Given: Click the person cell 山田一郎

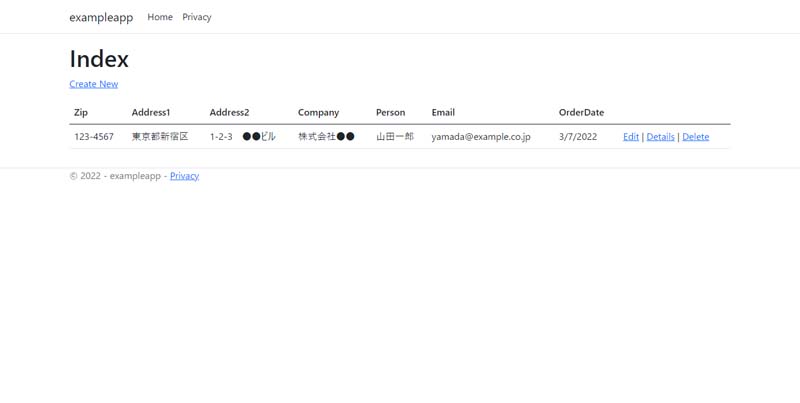Looking at the screenshot, I should [x=395, y=136].
